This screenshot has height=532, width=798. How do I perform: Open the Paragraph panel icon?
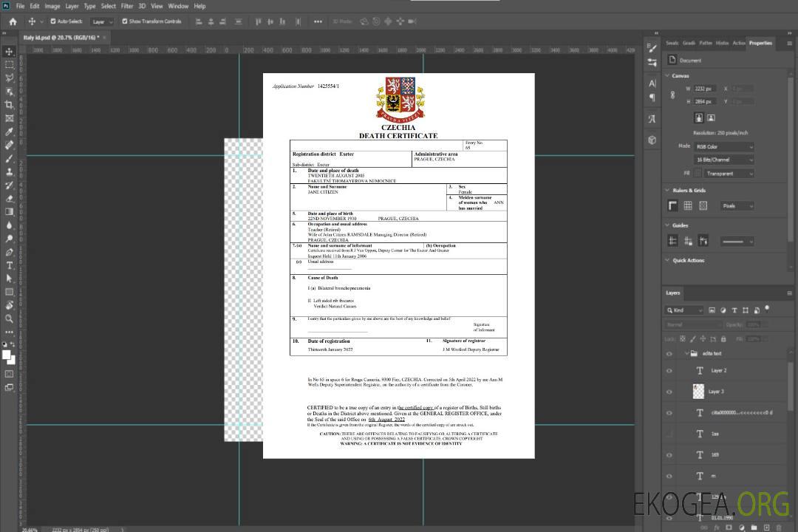coord(652,98)
